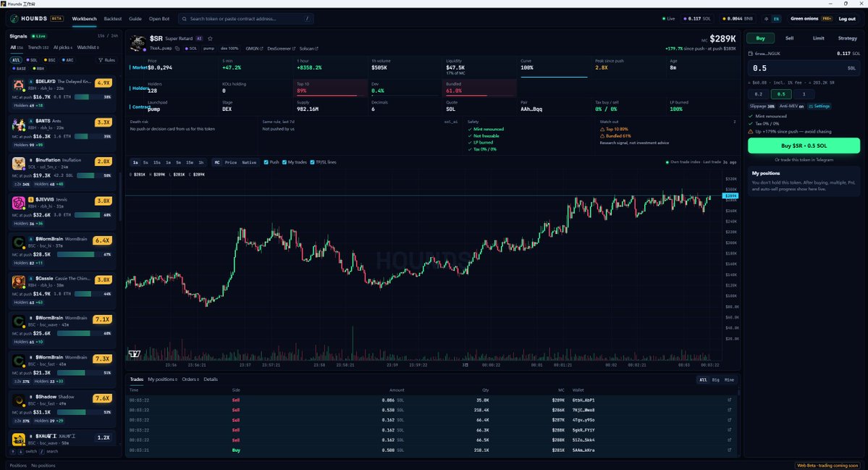The width and height of the screenshot is (868, 470).
Task: Select the 15s chart interval
Action: click(x=157, y=162)
